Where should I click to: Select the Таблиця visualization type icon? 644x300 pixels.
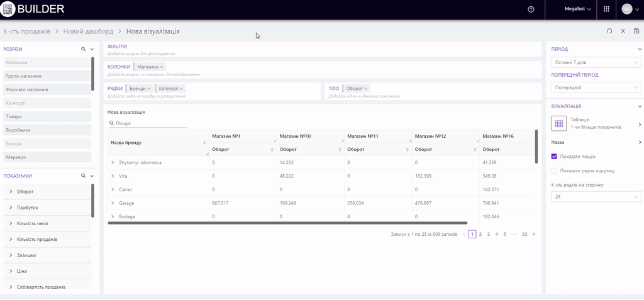tap(559, 123)
